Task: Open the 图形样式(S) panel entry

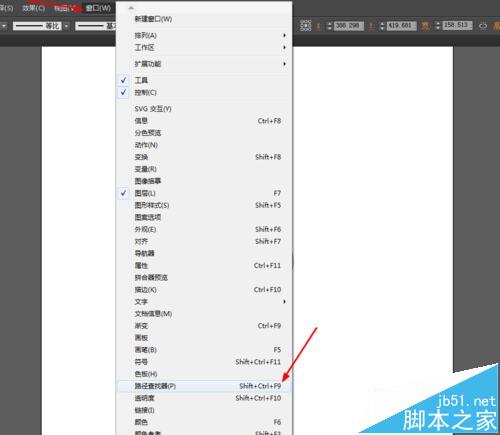Action: coord(204,205)
